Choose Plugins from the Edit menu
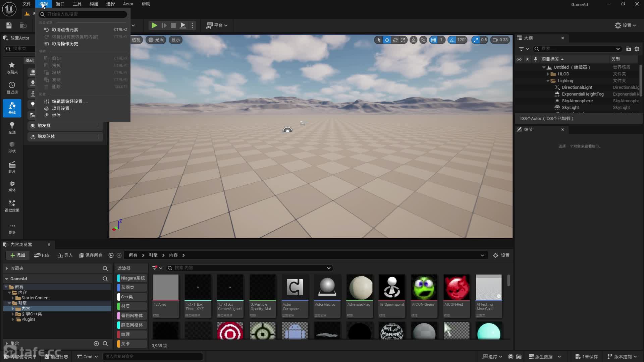Image resolution: width=644 pixels, height=362 pixels. click(56, 116)
